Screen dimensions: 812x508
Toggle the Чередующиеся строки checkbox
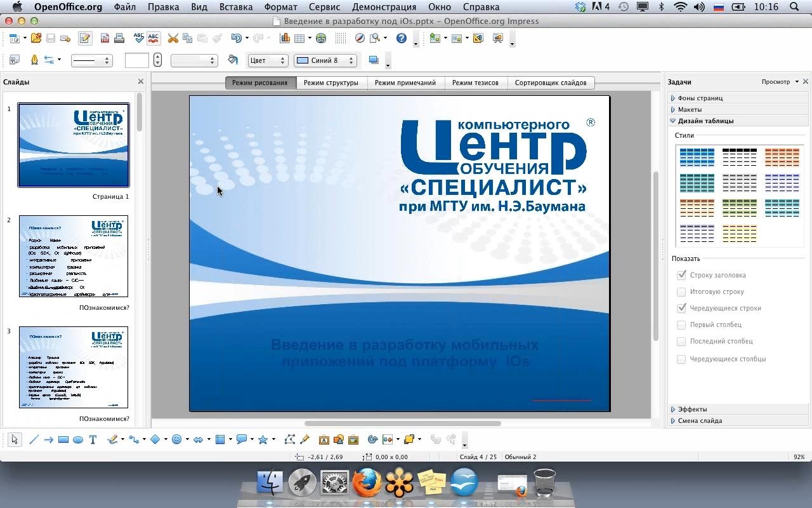(682, 308)
